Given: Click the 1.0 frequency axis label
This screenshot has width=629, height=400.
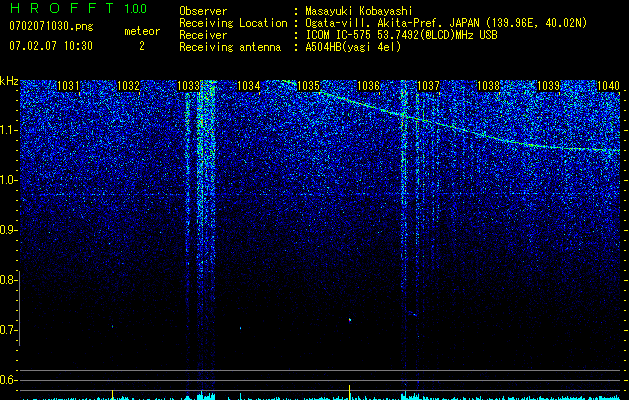Looking at the screenshot, I should tap(8, 180).
